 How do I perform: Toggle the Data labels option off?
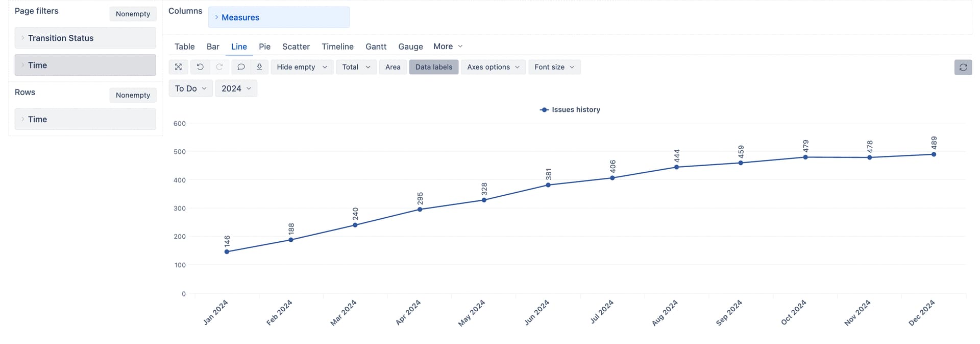[433, 67]
